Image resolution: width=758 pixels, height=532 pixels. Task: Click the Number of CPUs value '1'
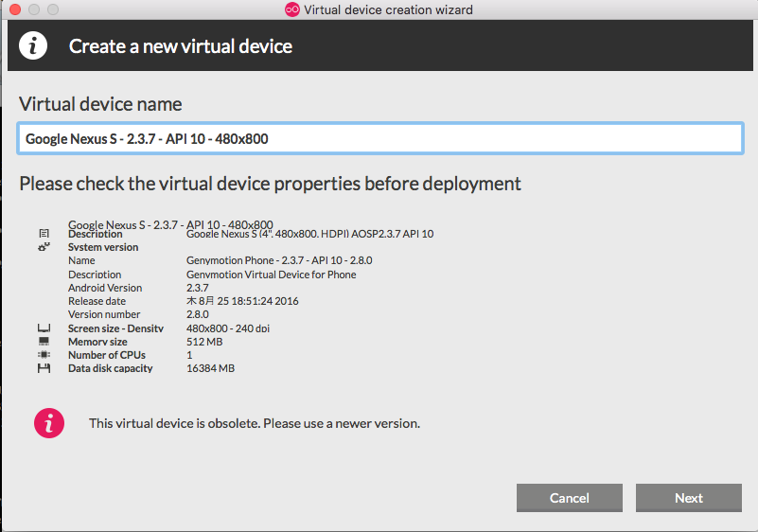point(189,355)
